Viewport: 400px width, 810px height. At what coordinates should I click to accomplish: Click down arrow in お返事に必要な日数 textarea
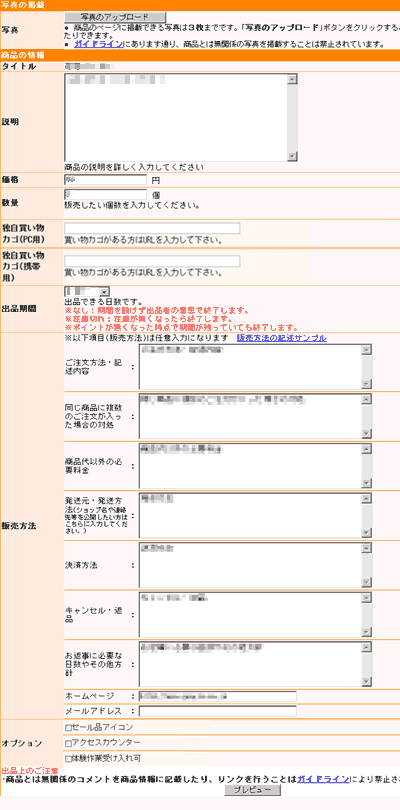[367, 681]
